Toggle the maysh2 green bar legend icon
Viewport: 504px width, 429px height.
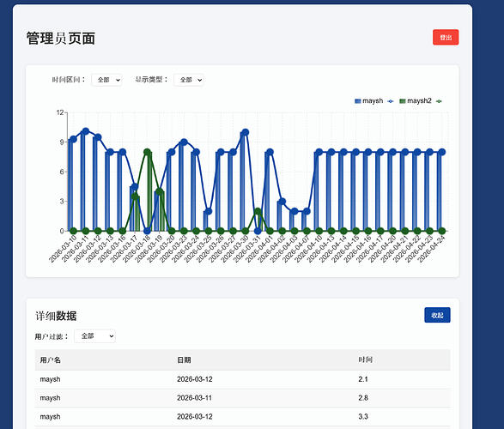click(x=403, y=101)
